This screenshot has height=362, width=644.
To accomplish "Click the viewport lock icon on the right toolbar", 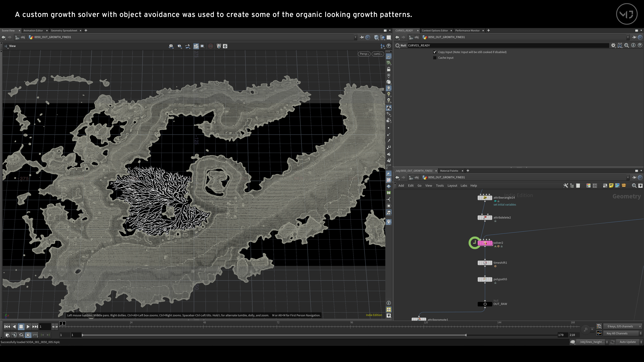I will [389, 69].
